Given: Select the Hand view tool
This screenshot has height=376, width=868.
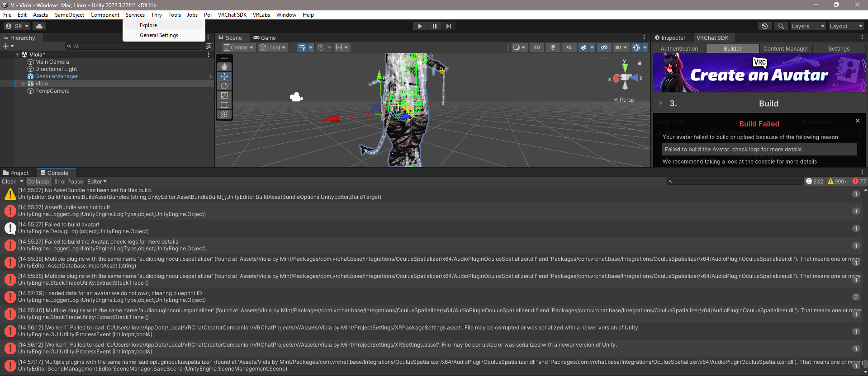Looking at the screenshot, I should pos(224,67).
